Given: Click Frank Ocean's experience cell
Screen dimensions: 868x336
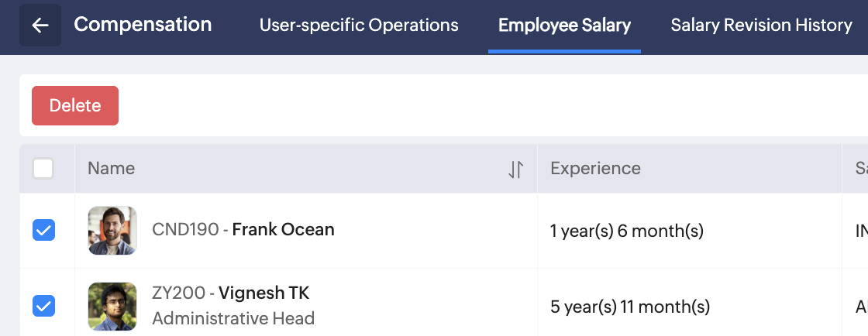Looking at the screenshot, I should [x=626, y=231].
